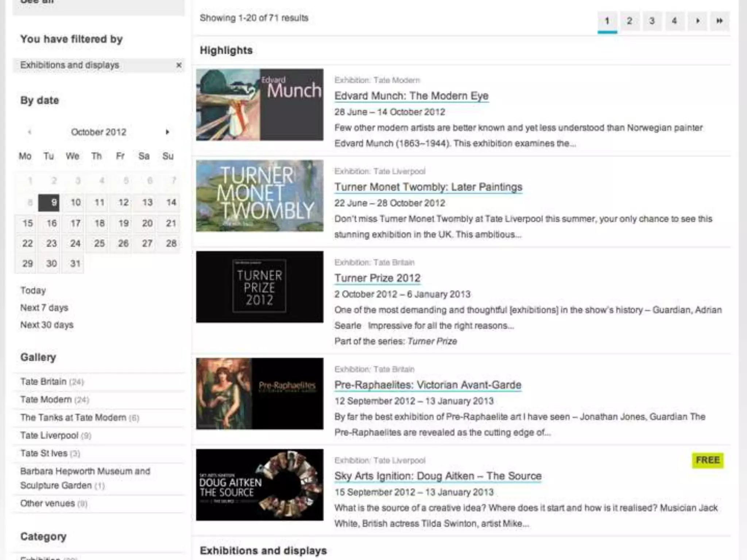The height and width of the screenshot is (560, 747).
Task: Remove the Exhibitions and displays filter
Action: point(179,65)
